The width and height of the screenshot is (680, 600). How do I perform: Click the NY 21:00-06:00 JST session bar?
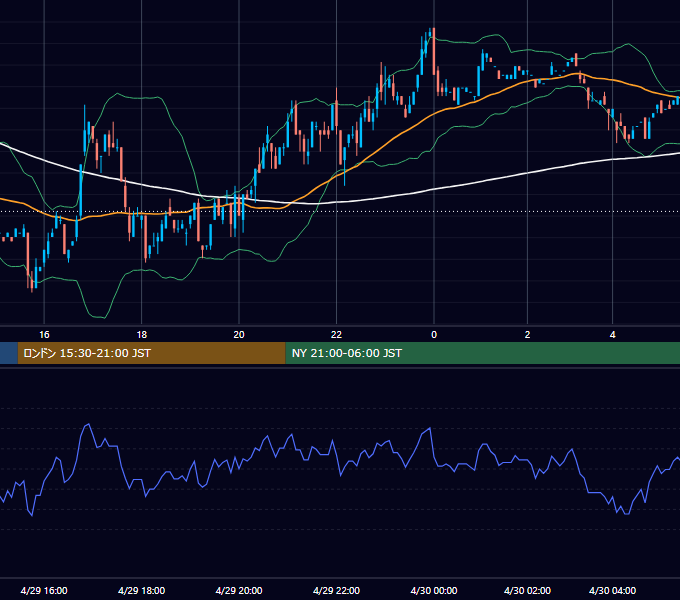click(483, 353)
